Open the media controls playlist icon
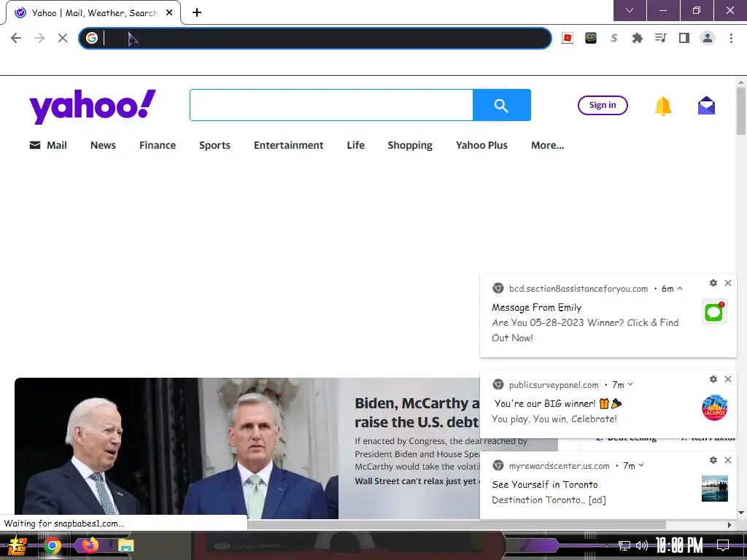 [661, 38]
